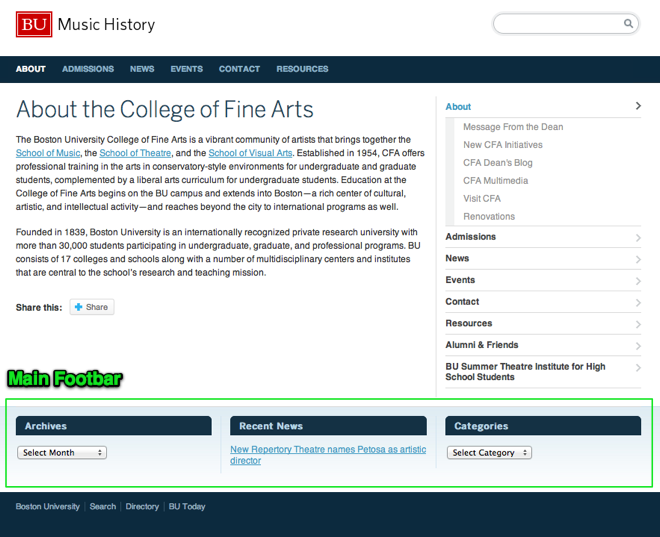Collapse the About sidebar section arrow
660x537 pixels.
coord(638,106)
